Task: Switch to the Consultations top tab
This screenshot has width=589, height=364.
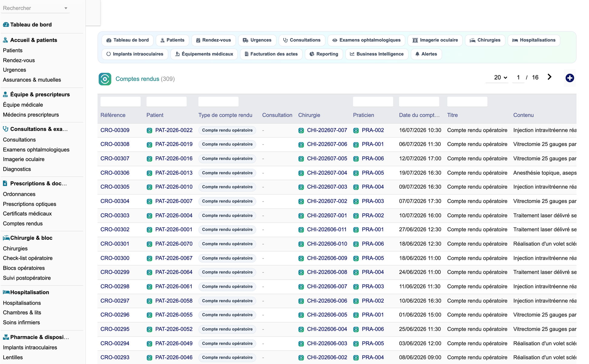Action: 302,40
